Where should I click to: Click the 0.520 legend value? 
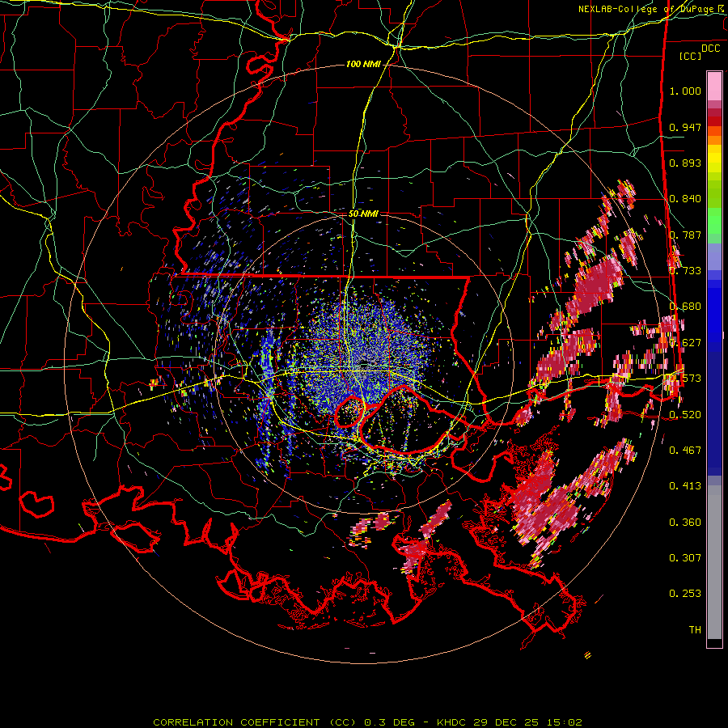coord(685,414)
